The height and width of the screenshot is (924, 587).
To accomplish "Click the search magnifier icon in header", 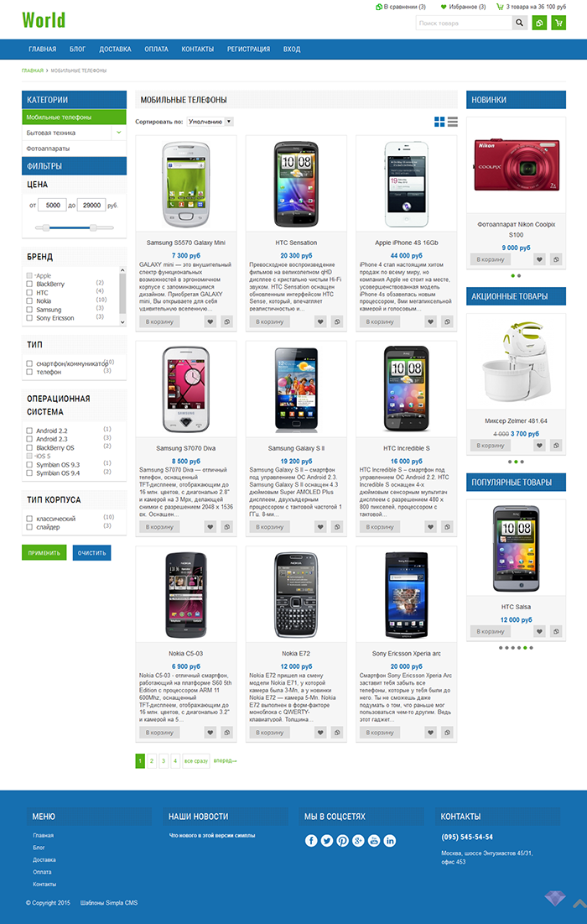I will [x=519, y=23].
